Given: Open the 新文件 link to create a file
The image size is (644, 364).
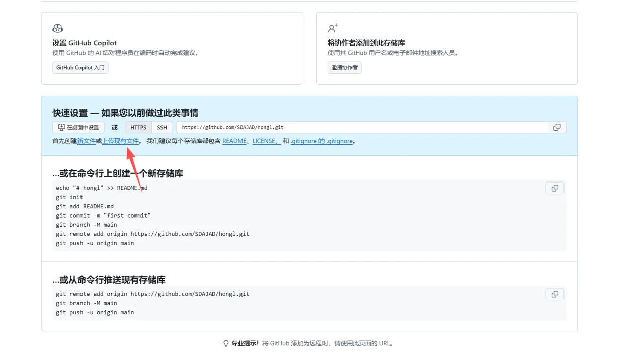Looking at the screenshot, I should click(87, 141).
